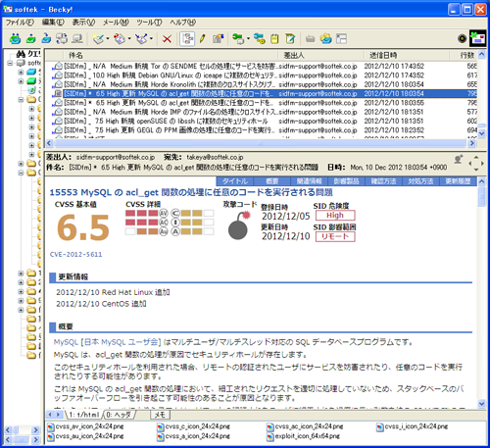Click the gray computer connection icon
The image size is (490, 448).
pos(77,38)
